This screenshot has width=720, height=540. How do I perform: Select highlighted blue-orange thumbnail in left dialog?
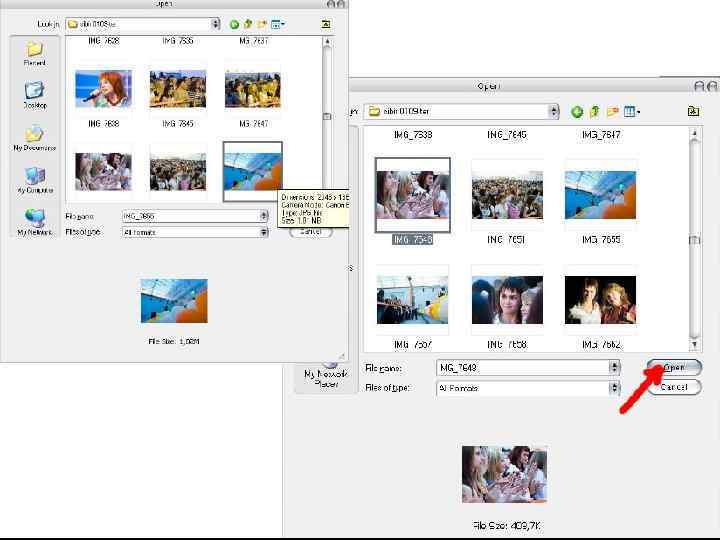tap(253, 172)
